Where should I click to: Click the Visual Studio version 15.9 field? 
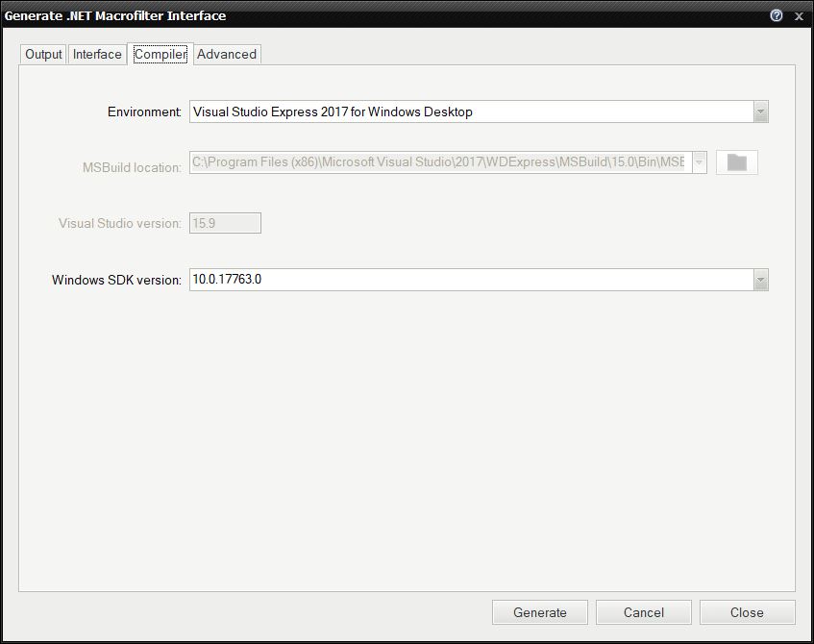226,223
